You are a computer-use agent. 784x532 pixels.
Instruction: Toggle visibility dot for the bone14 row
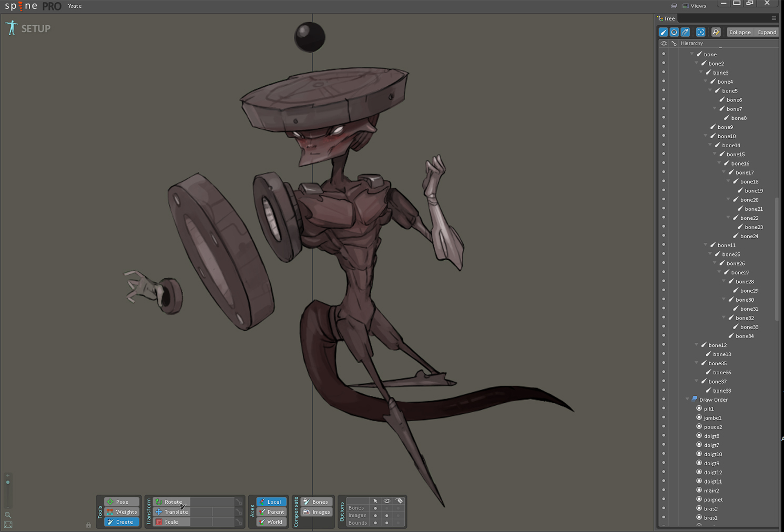pyautogui.click(x=664, y=145)
